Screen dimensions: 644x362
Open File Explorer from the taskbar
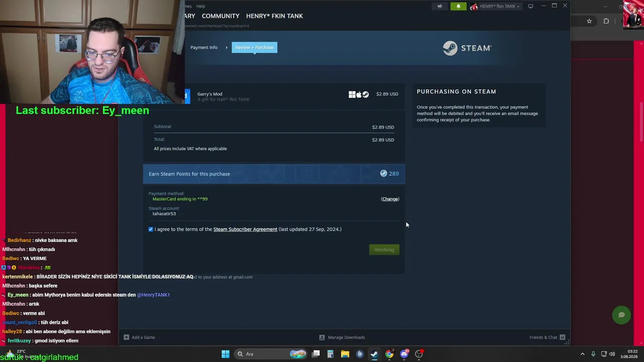tap(345, 354)
